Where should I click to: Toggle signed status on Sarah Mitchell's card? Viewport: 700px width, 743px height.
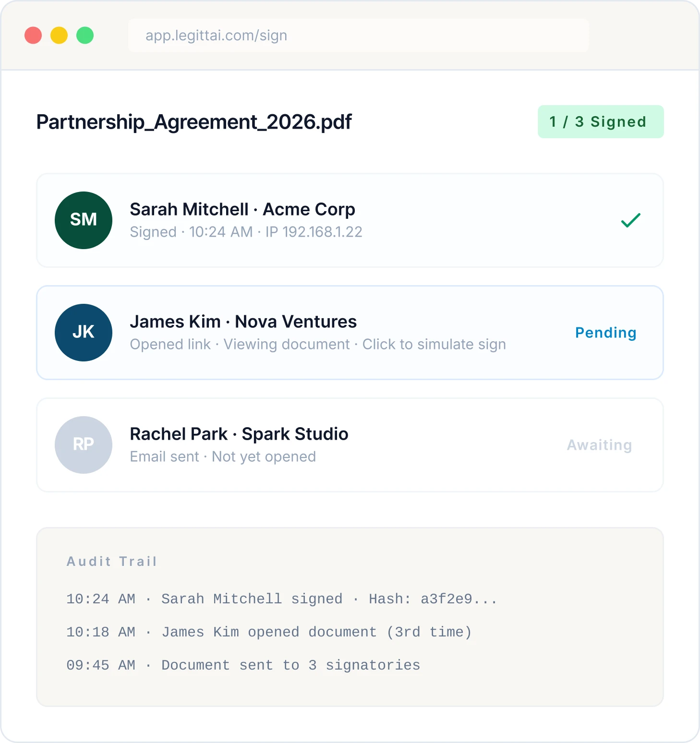[x=350, y=220]
